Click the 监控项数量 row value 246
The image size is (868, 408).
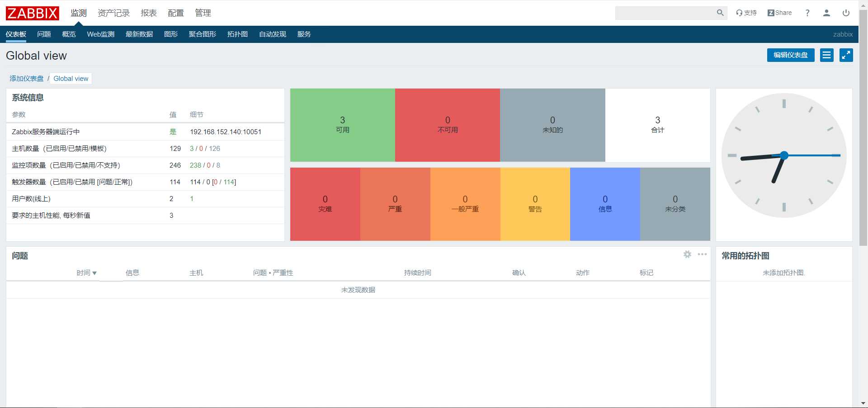pos(175,165)
